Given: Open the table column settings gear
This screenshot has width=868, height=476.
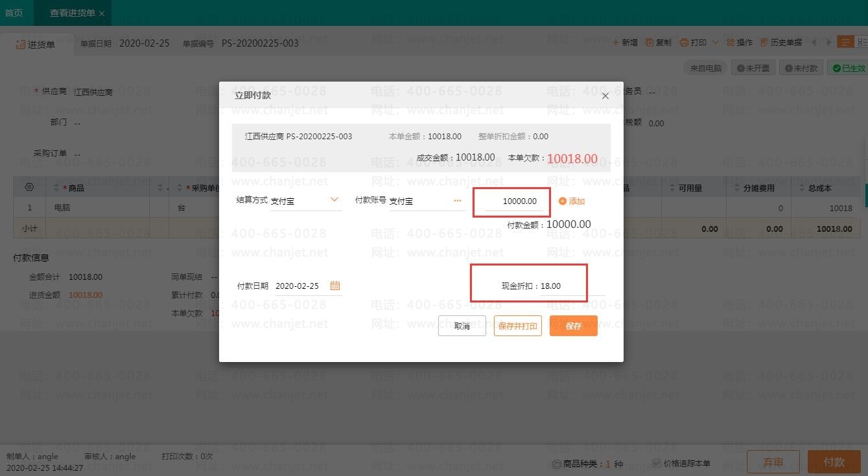Looking at the screenshot, I should pyautogui.click(x=29, y=187).
